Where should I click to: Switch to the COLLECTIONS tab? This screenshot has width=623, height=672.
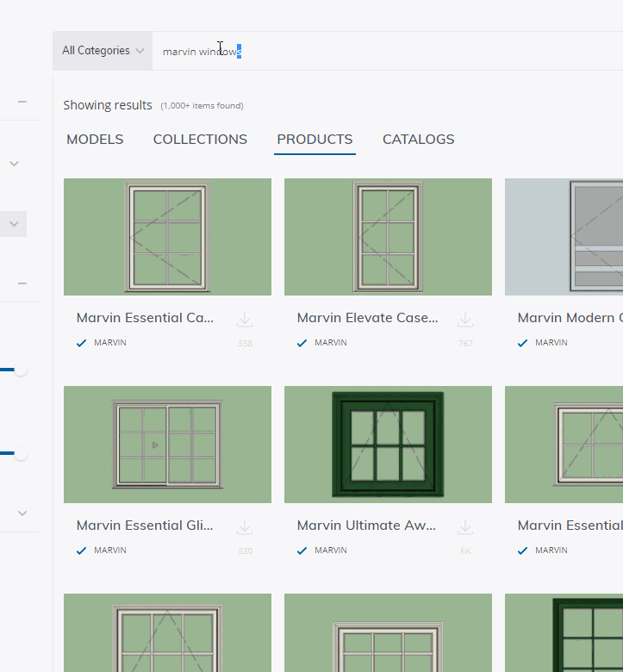point(200,140)
